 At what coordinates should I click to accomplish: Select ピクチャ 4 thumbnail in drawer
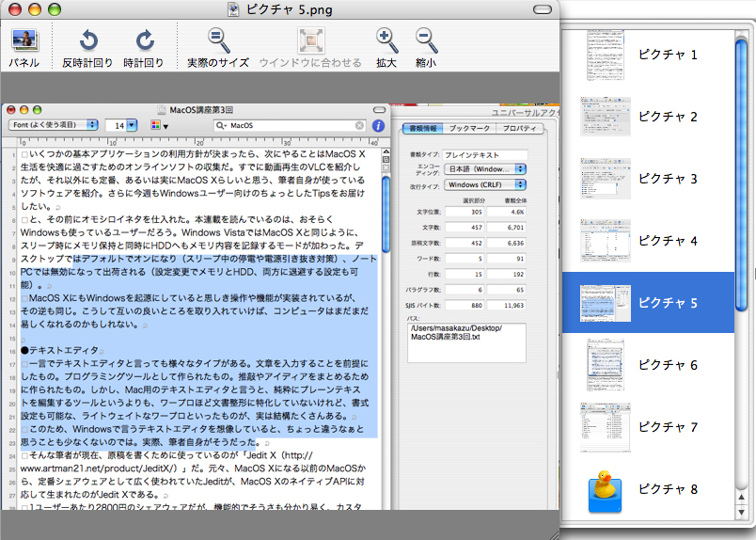[606, 240]
